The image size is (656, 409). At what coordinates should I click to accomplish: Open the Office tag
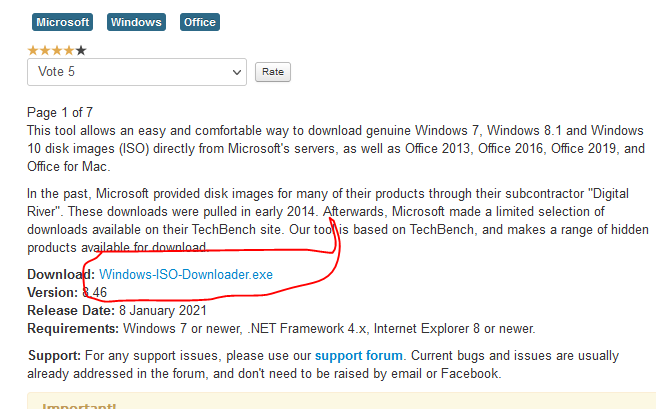point(200,22)
